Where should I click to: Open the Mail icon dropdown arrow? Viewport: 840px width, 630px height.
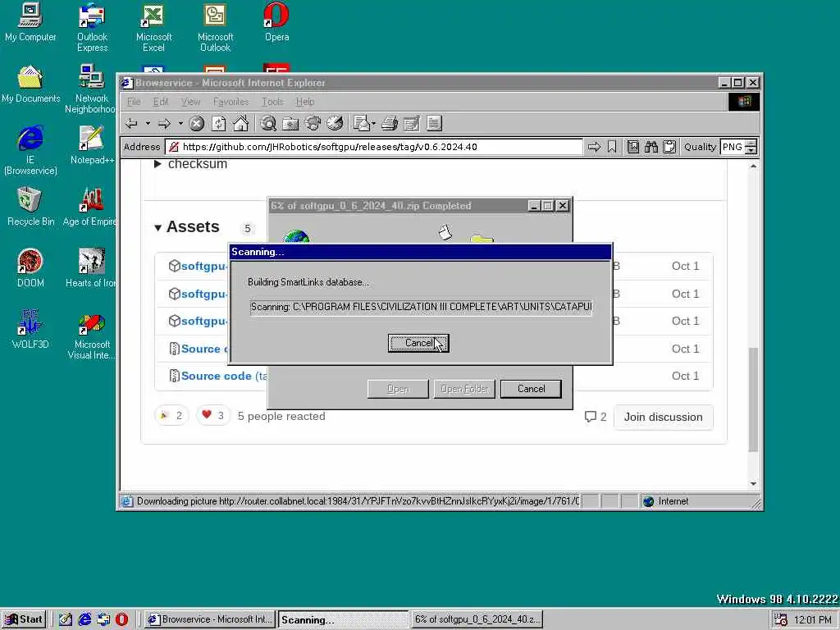pyautogui.click(x=373, y=124)
